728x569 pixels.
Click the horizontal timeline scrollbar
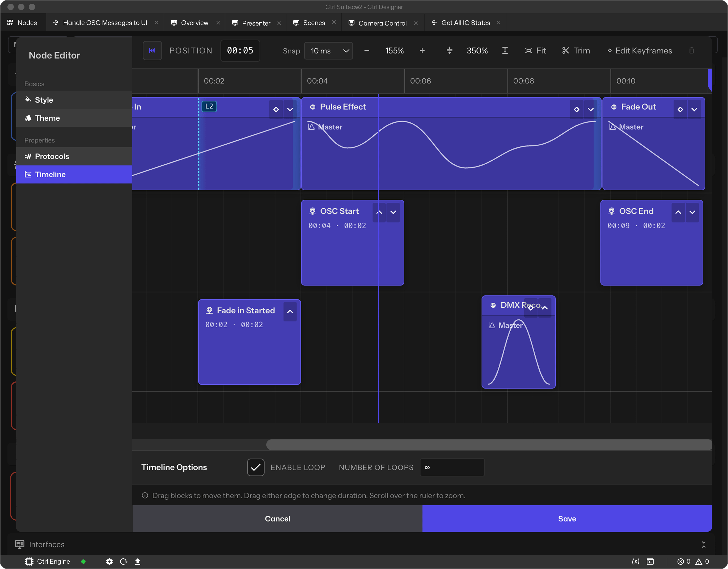pos(489,445)
